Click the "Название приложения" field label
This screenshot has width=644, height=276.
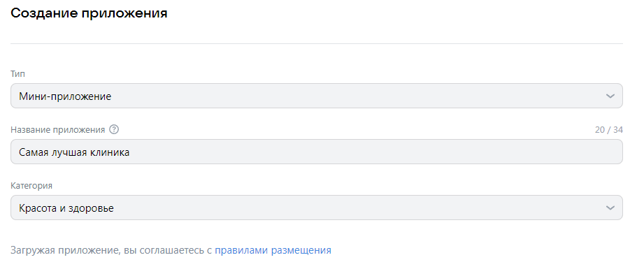(58, 130)
